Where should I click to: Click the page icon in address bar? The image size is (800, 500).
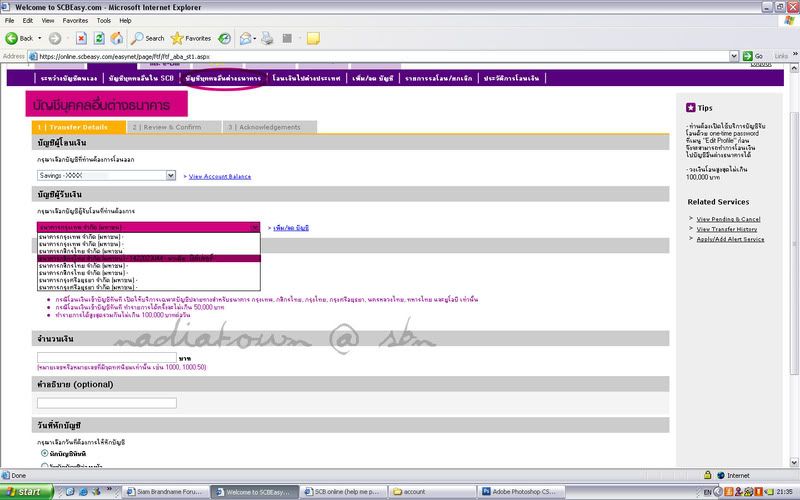click(33, 57)
